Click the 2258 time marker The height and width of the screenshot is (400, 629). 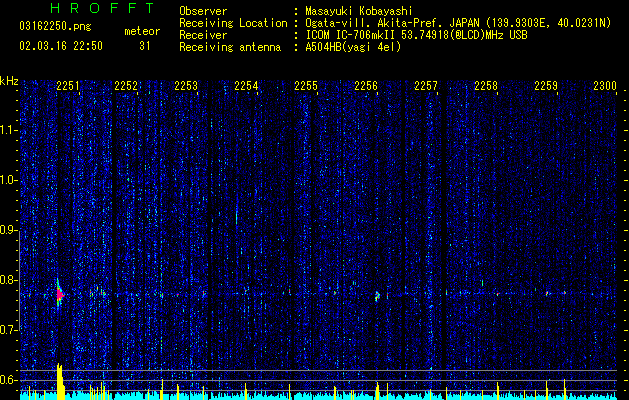click(x=486, y=86)
